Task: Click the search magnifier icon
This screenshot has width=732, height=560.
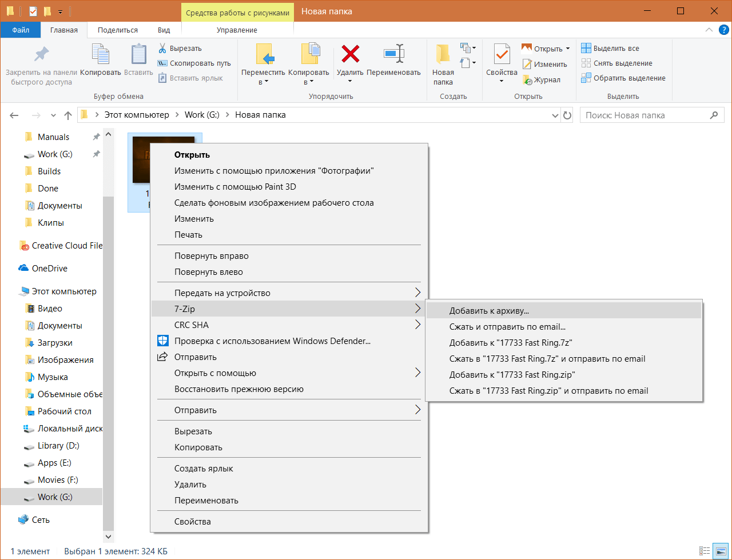Action: click(714, 115)
